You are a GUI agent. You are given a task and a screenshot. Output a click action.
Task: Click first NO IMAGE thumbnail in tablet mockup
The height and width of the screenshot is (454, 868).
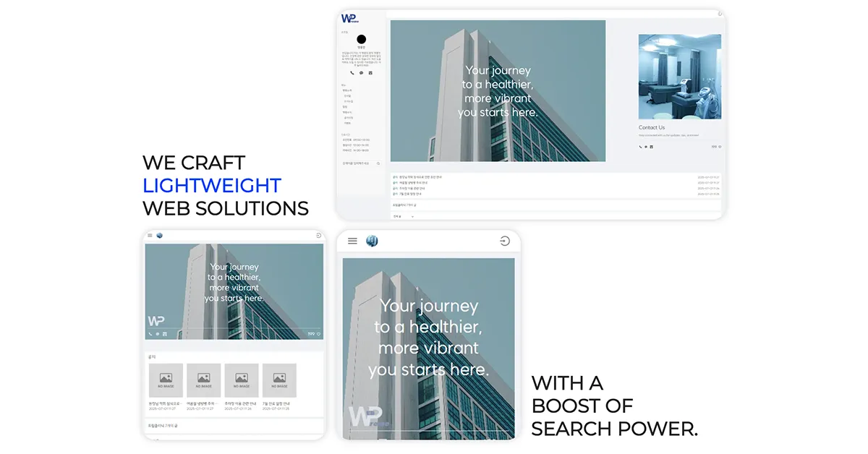click(x=166, y=380)
